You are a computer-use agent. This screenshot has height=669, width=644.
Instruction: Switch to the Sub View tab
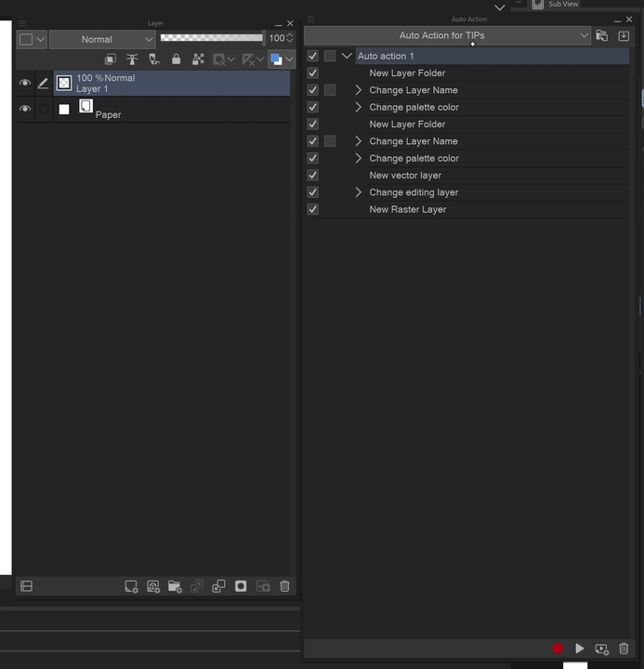557,5
